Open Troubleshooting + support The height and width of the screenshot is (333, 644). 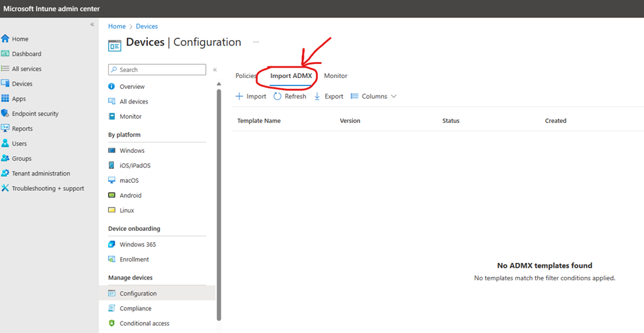pos(48,188)
